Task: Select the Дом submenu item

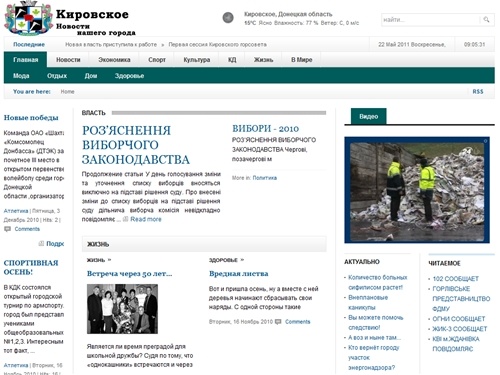Action: (91, 76)
